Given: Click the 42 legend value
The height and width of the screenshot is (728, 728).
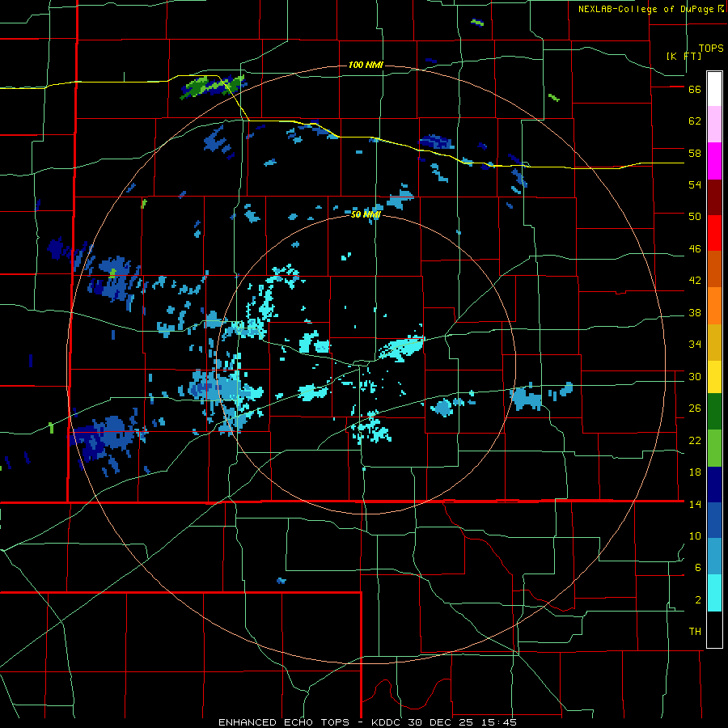Looking at the screenshot, I should click(x=695, y=281).
